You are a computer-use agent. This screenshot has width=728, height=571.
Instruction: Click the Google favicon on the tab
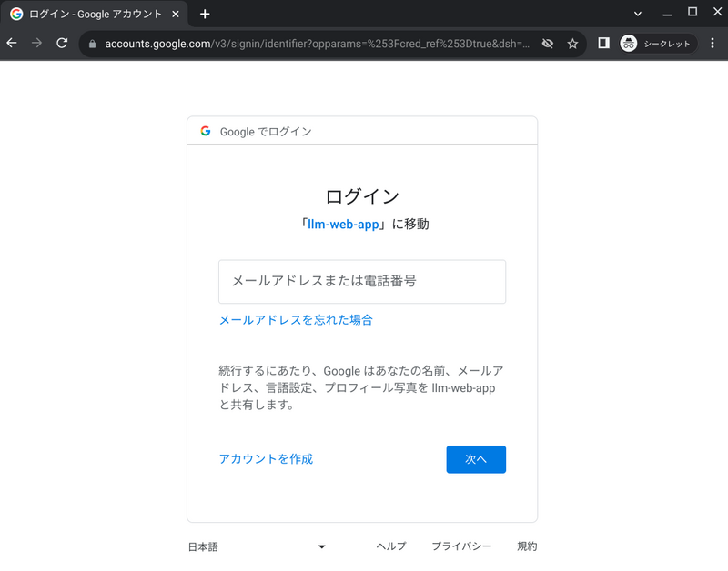point(16,14)
